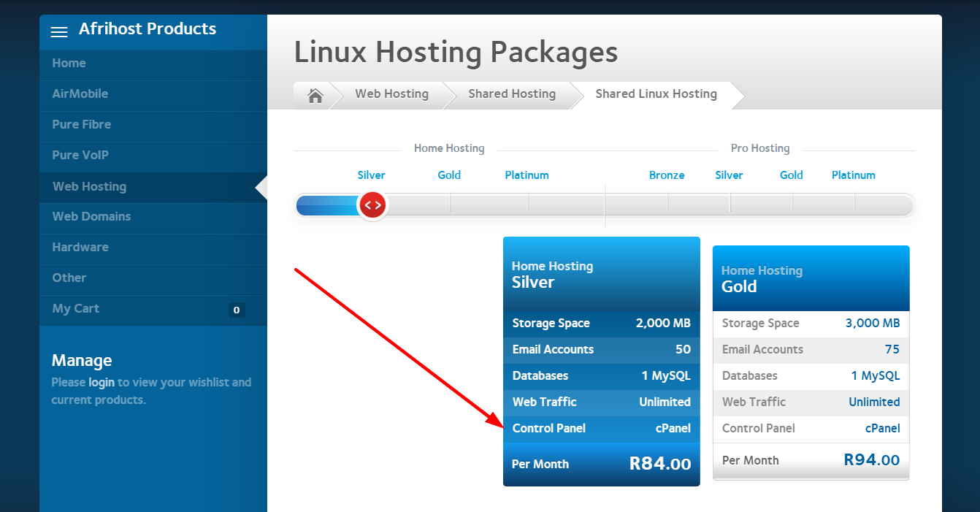The image size is (980, 512).
Task: Select the Home Hosting Gold slider label
Action: [449, 175]
